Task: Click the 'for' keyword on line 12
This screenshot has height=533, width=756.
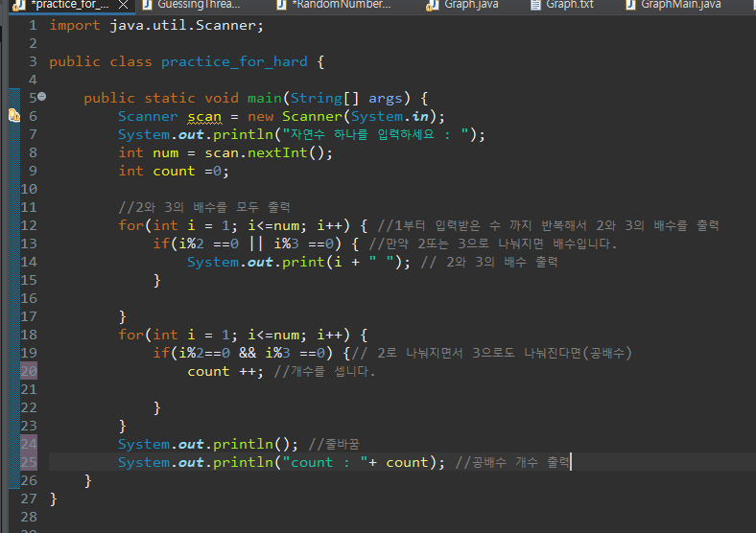Action: (131, 225)
